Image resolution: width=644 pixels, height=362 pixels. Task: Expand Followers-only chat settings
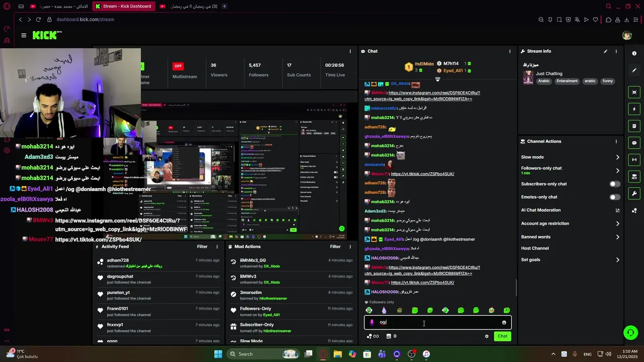(x=570, y=170)
